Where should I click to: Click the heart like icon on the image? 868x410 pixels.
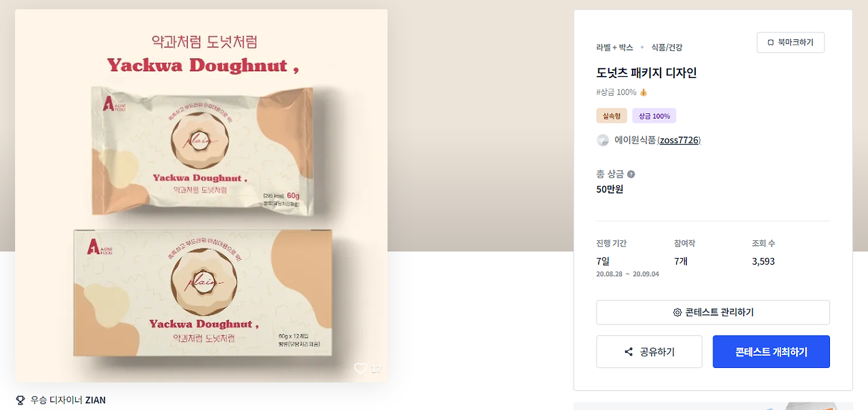pyautogui.click(x=361, y=368)
